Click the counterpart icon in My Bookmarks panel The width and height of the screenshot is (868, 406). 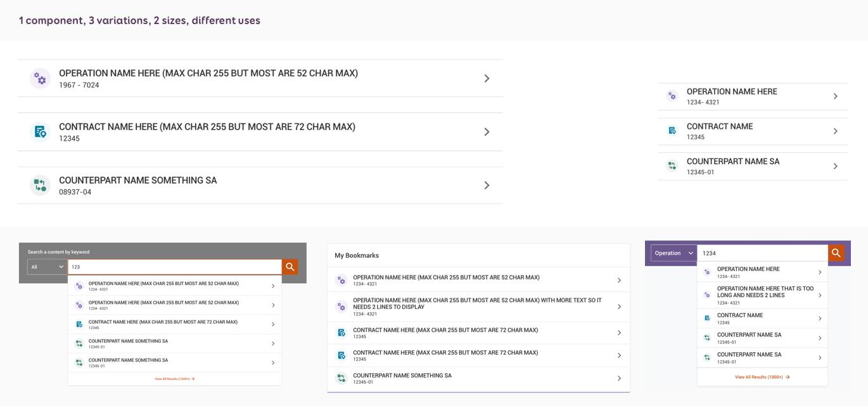click(341, 378)
